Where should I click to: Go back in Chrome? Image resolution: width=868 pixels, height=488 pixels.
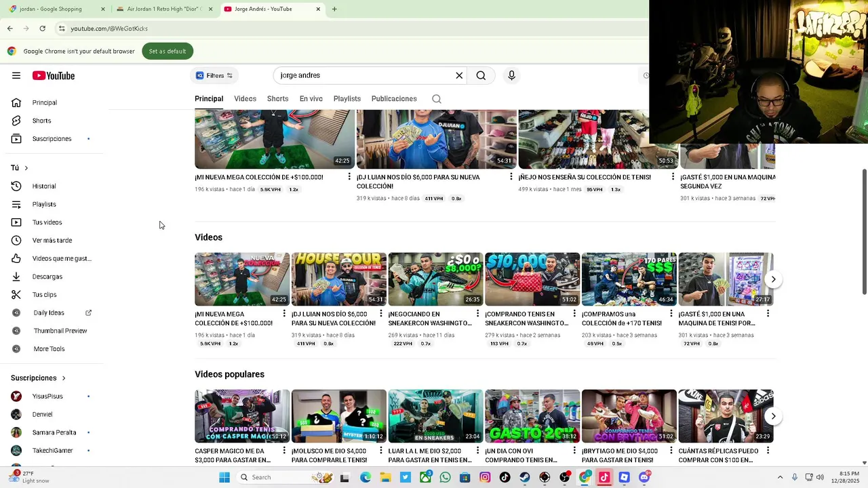[9, 28]
